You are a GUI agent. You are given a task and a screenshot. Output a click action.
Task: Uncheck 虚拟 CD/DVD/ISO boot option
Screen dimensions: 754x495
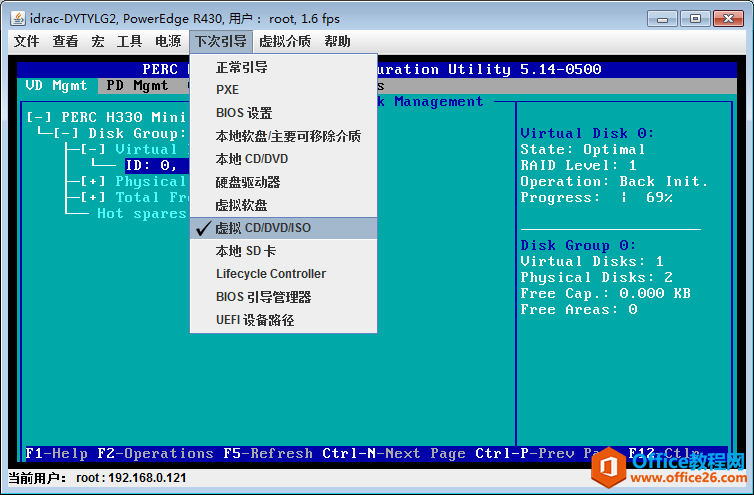click(x=283, y=228)
